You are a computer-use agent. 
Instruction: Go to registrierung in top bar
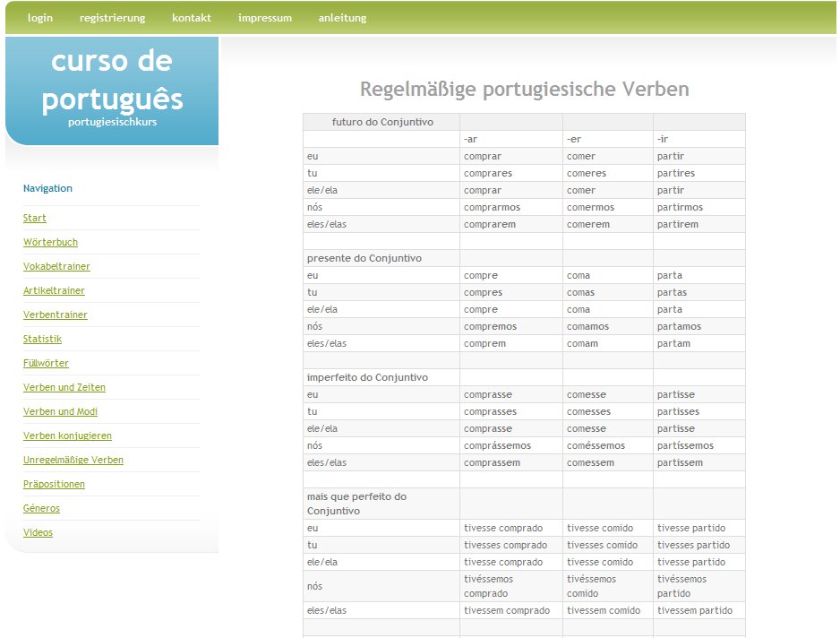pos(112,18)
